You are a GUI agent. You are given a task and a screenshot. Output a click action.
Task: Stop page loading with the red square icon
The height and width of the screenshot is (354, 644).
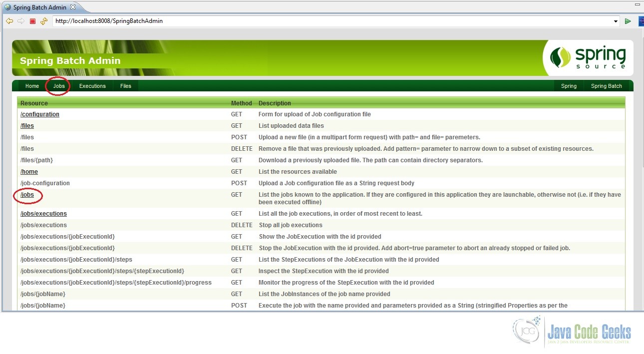click(33, 21)
